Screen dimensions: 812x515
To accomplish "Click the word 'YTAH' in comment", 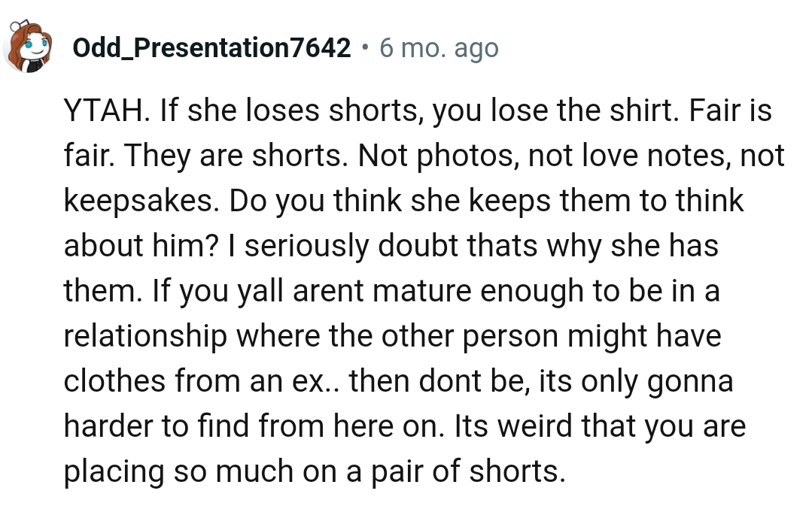I will point(103,111).
